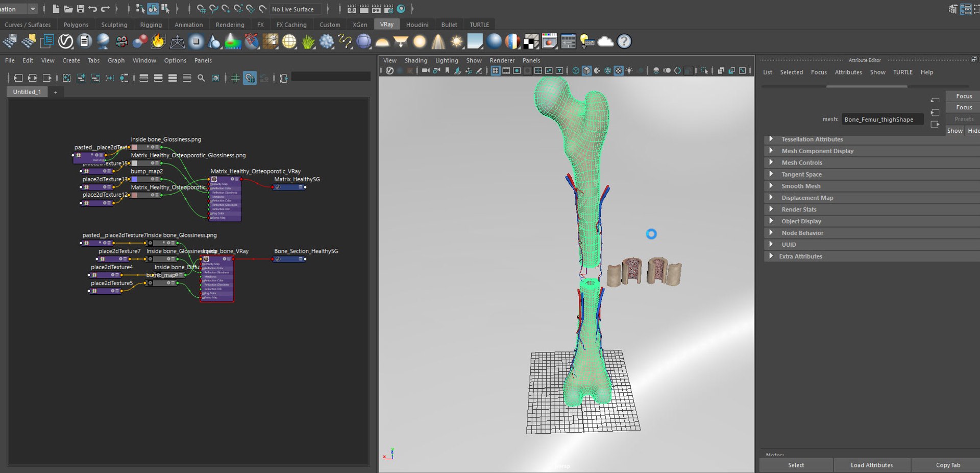Toggle smooth shade all in viewport
The height and width of the screenshot is (473, 980).
click(586, 71)
